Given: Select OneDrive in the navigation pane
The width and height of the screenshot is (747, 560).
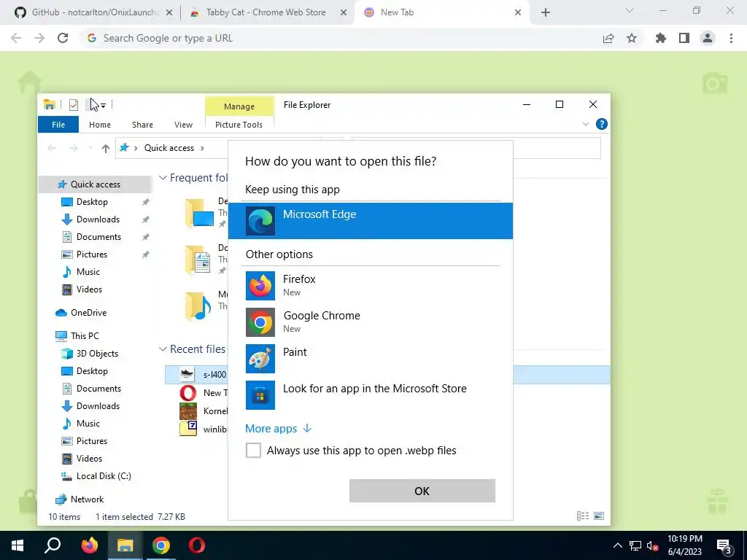Looking at the screenshot, I should (88, 313).
